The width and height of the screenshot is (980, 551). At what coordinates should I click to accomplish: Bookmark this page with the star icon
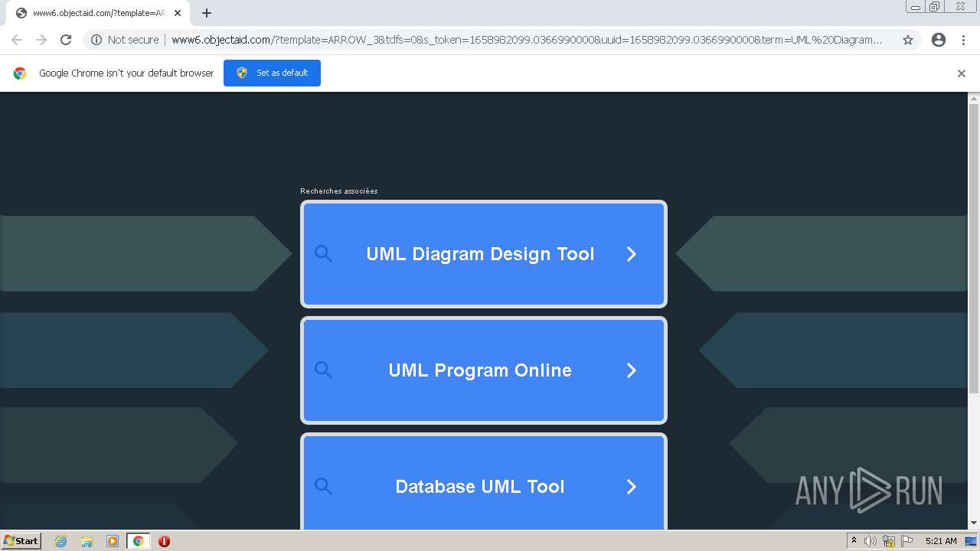[x=908, y=40]
